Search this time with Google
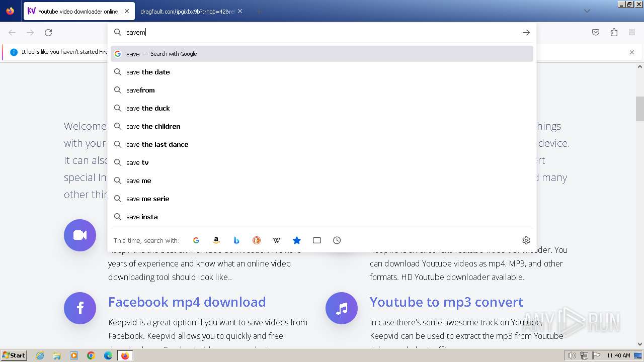644x362 pixels. 196,240
